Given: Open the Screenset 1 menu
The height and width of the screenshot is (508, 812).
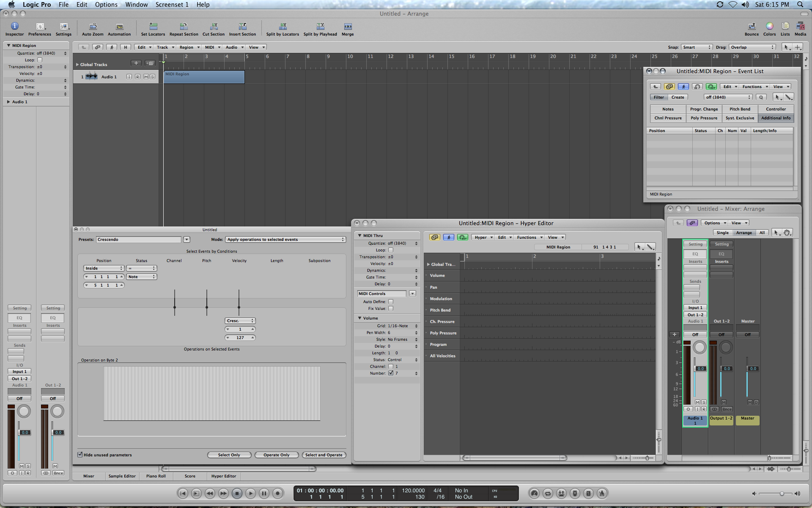Looking at the screenshot, I should [172, 5].
